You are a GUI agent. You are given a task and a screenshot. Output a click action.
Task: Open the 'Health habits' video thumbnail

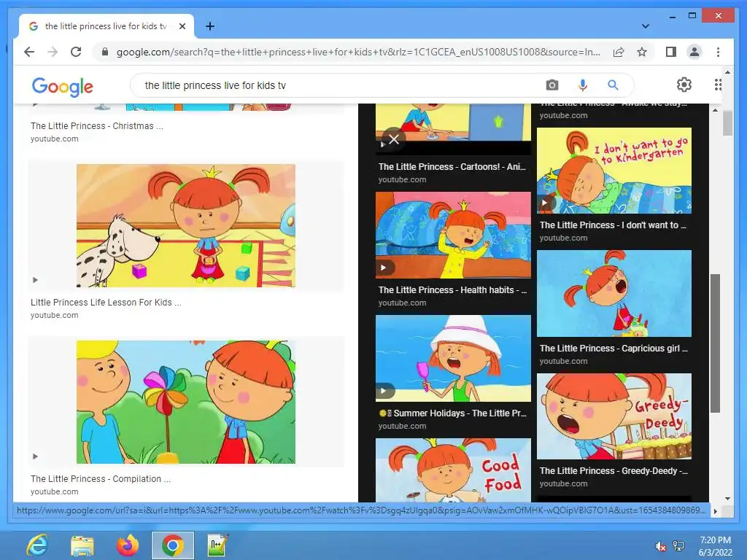[x=453, y=236]
